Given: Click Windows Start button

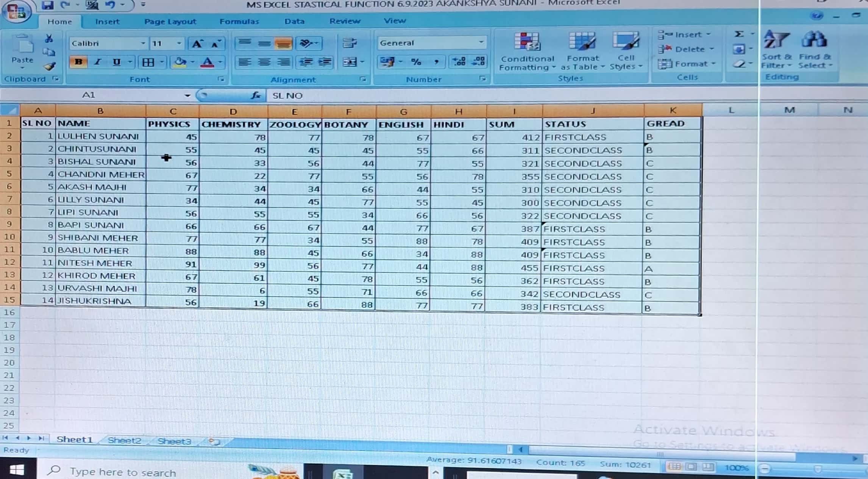Looking at the screenshot, I should 17,470.
